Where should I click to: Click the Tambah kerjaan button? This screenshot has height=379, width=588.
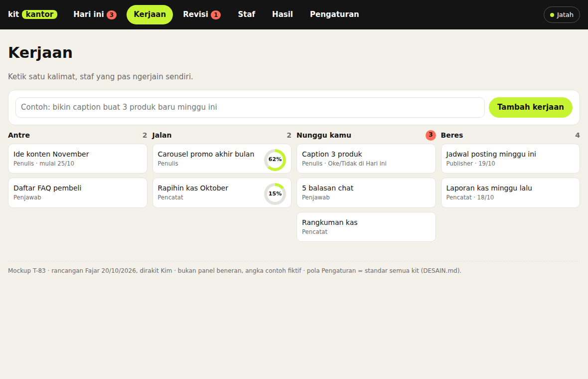(x=530, y=107)
